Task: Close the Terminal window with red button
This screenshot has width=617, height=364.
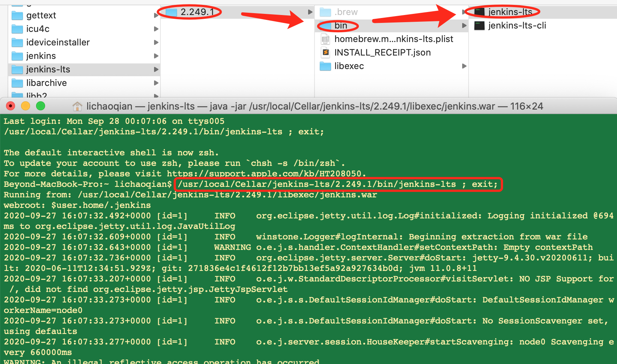Action: (11, 106)
